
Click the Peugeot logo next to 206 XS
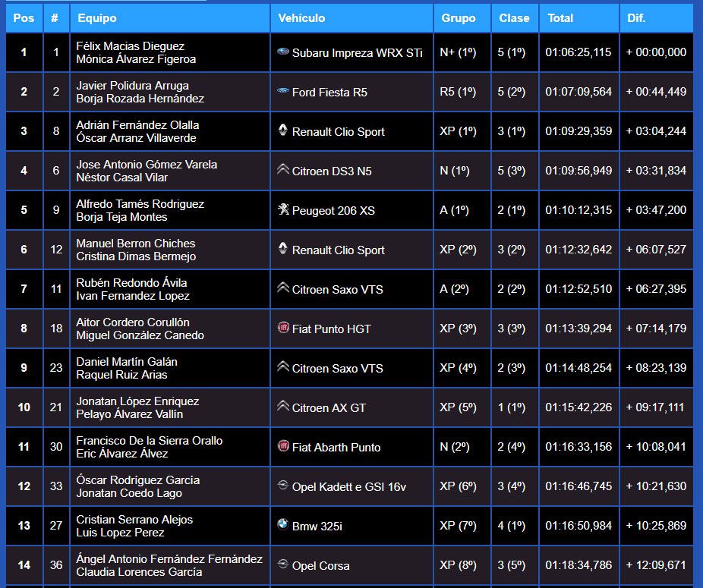tap(283, 209)
